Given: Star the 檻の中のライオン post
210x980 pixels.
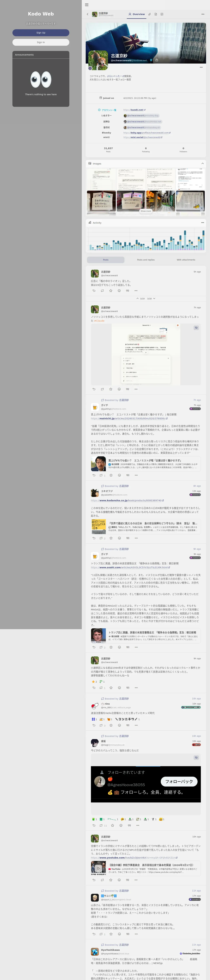Looking at the screenshot, I should (111, 291).
